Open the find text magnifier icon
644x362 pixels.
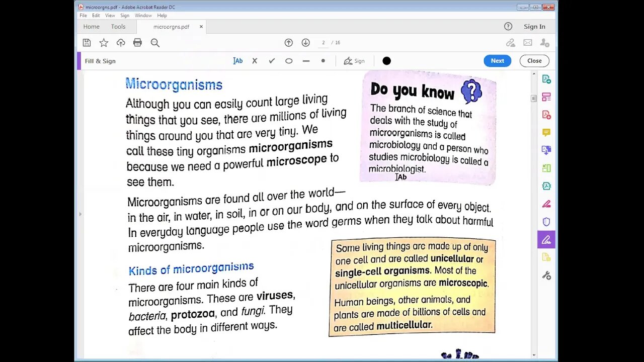click(x=155, y=43)
